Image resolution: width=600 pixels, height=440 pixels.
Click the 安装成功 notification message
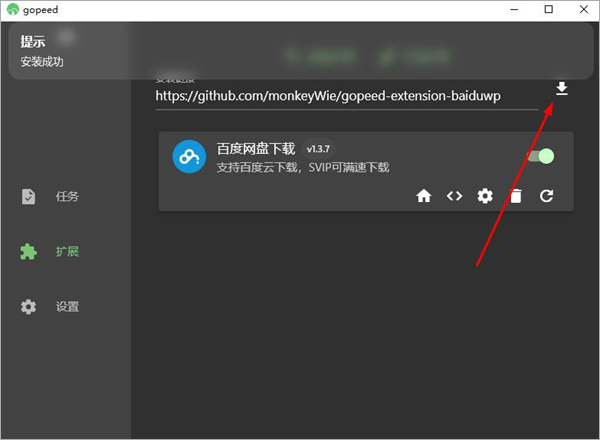click(42, 62)
